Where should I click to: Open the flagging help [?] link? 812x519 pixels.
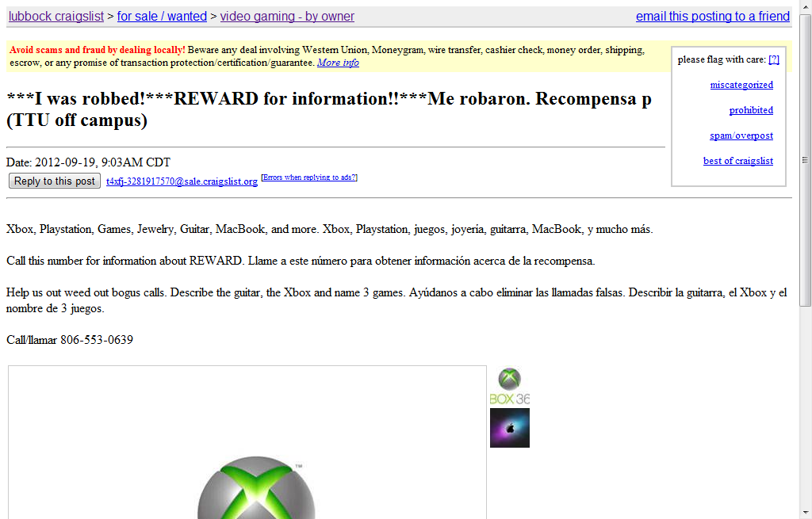pos(774,59)
